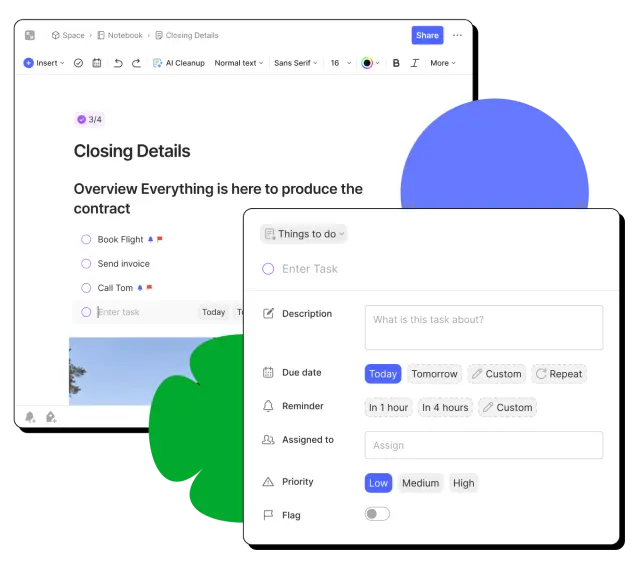
Task: Choose a Custom reminder time
Action: (x=508, y=407)
